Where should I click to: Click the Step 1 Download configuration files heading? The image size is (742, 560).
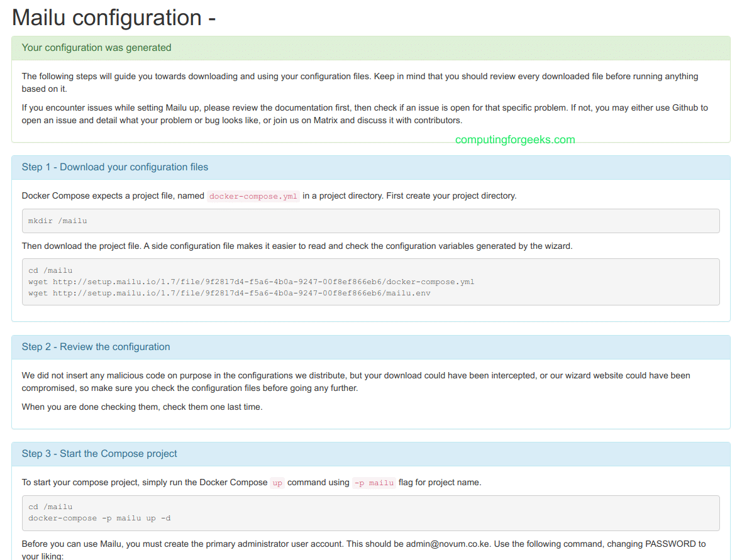tap(115, 167)
